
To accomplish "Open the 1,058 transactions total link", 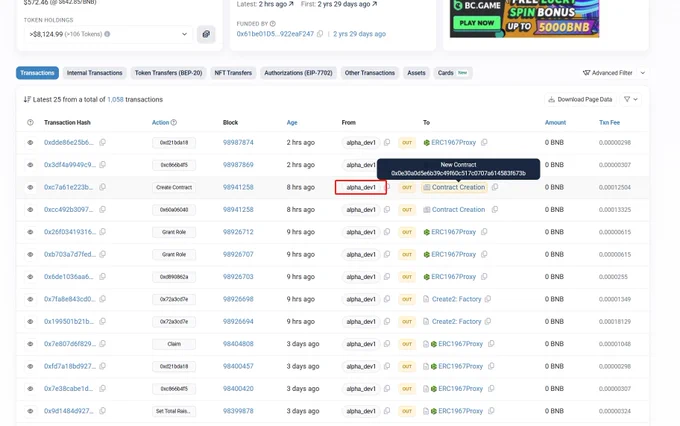I will [x=115, y=99].
